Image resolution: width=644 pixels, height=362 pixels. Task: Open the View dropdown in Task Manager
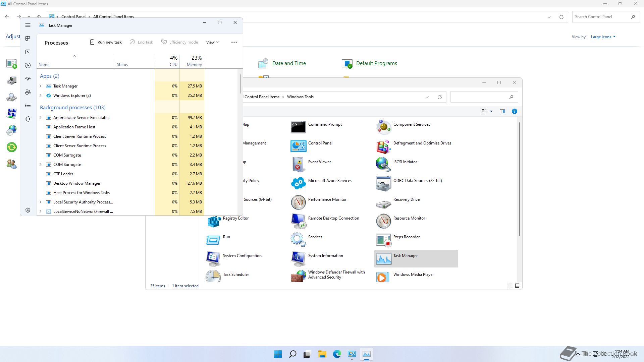[x=213, y=42]
